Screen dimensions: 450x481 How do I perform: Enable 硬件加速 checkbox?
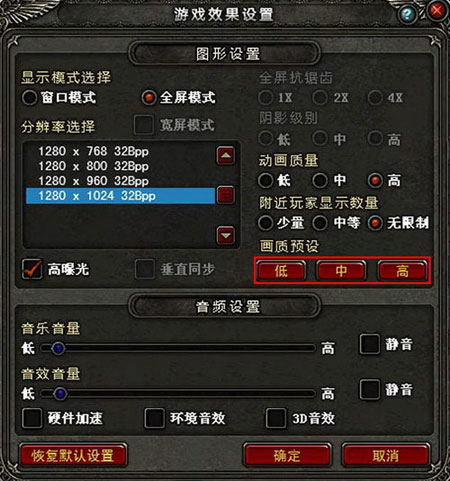pos(32,418)
